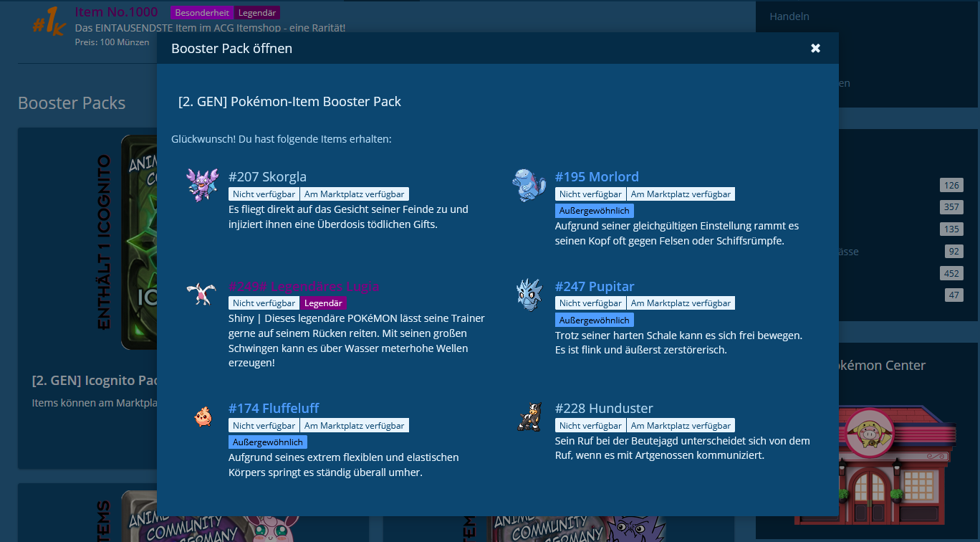The width and height of the screenshot is (980, 542).
Task: Click the Pupitar Pokémon sprite icon
Action: [529, 295]
